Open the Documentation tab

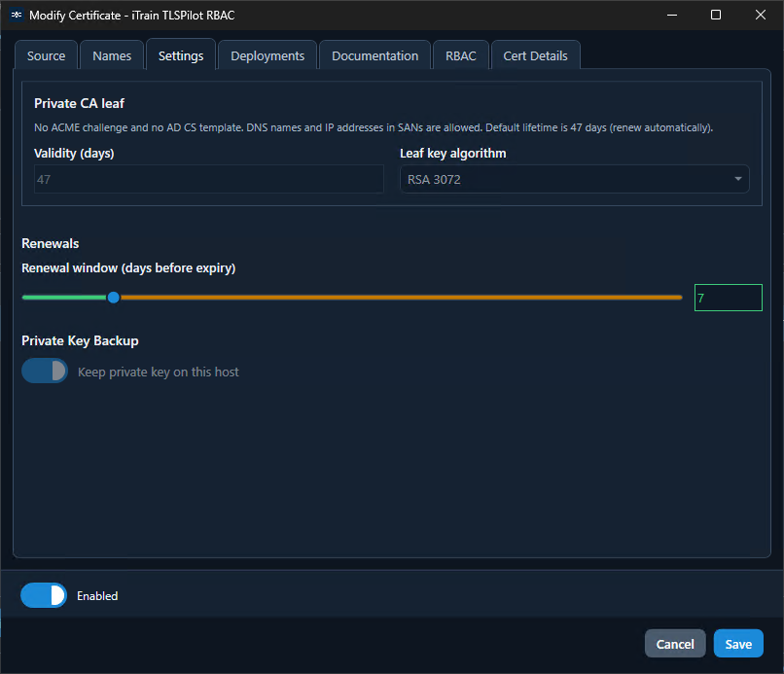point(375,55)
